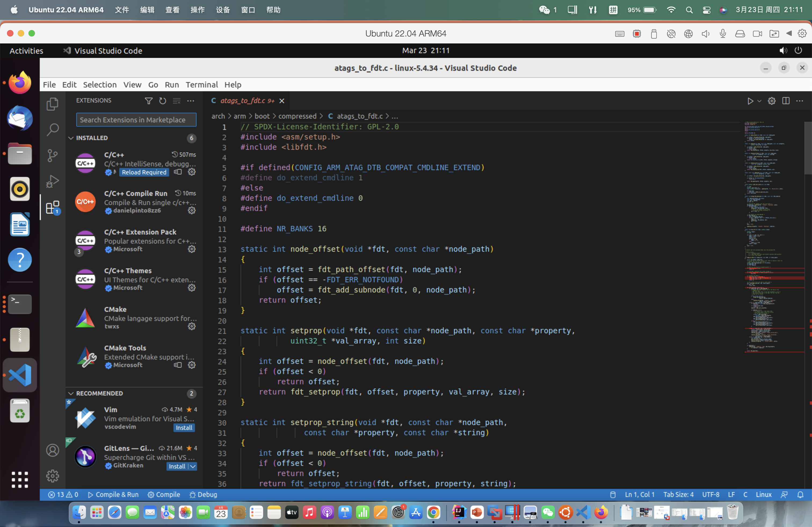Change Tab Size: 4 indentation setting
The image size is (812, 527).
(678, 495)
